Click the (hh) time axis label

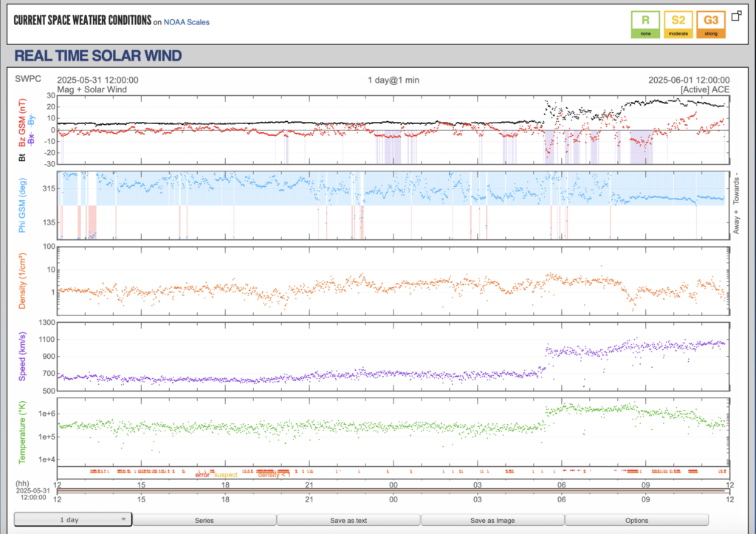point(22,483)
